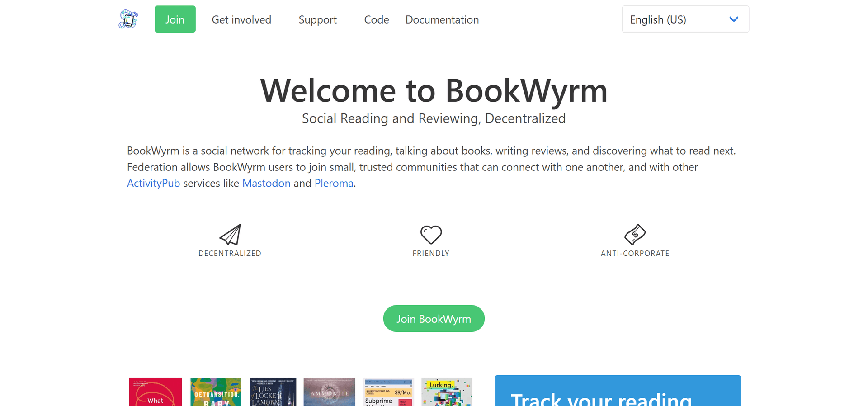Open the Get involved menu item
Image resolution: width=868 pixels, height=406 pixels.
coord(241,19)
